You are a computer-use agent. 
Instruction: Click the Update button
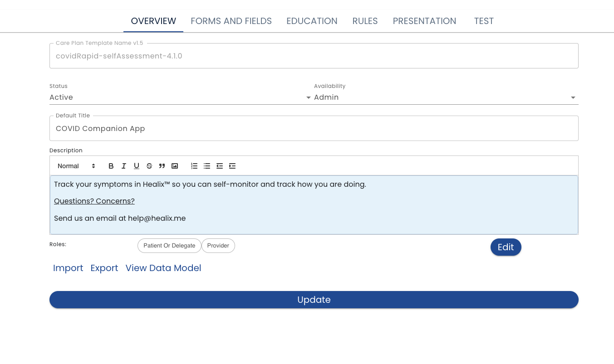click(x=314, y=300)
